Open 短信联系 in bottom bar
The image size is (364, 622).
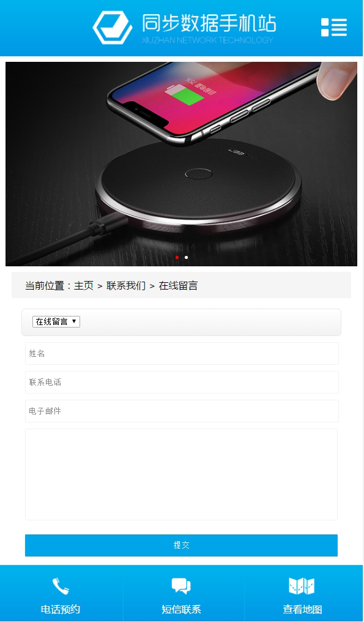point(181,609)
